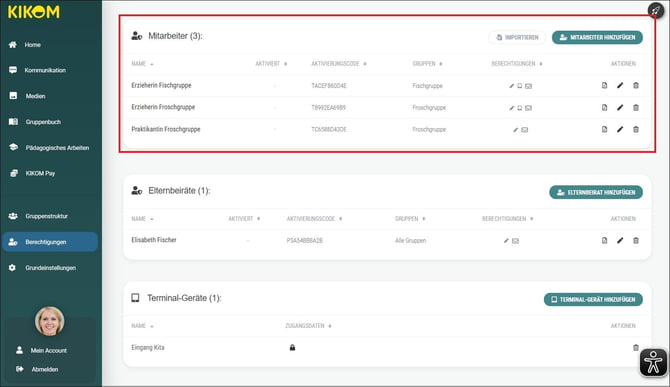
Task: Open Grundeinstellungen in sidebar
Action: pyautogui.click(x=43, y=268)
